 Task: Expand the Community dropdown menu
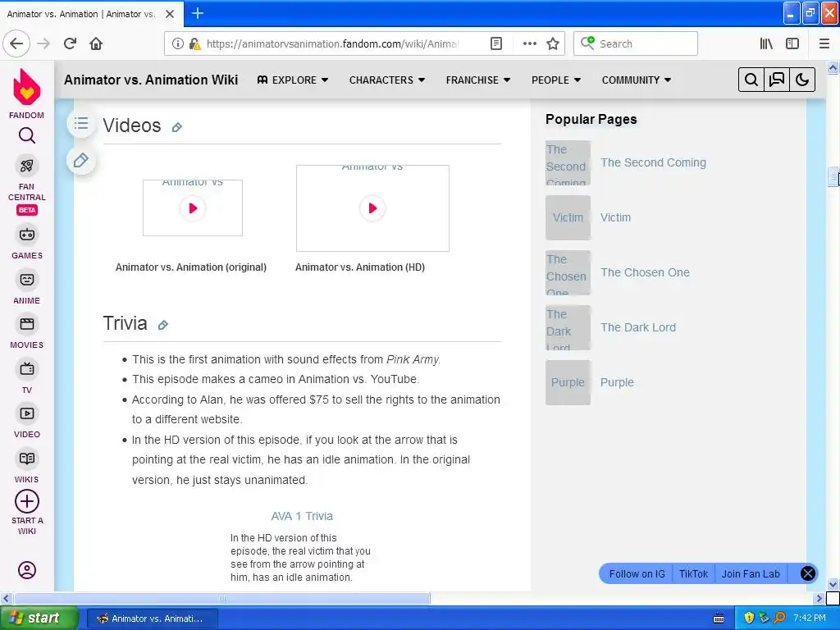[x=637, y=80]
